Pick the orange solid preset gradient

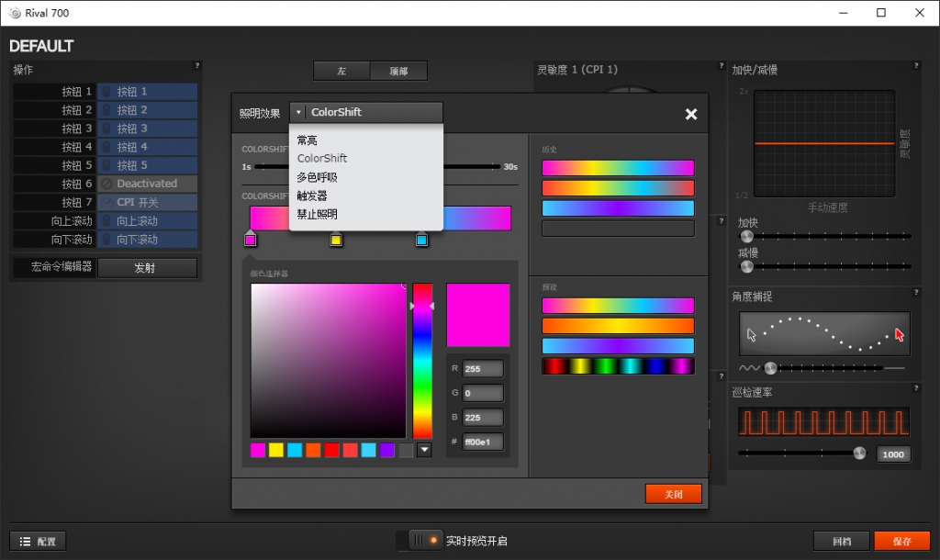(618, 326)
